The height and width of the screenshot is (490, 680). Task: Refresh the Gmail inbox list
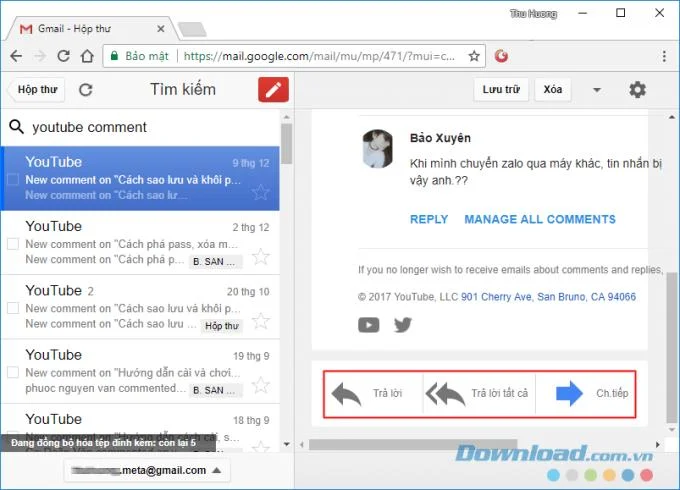(x=86, y=90)
